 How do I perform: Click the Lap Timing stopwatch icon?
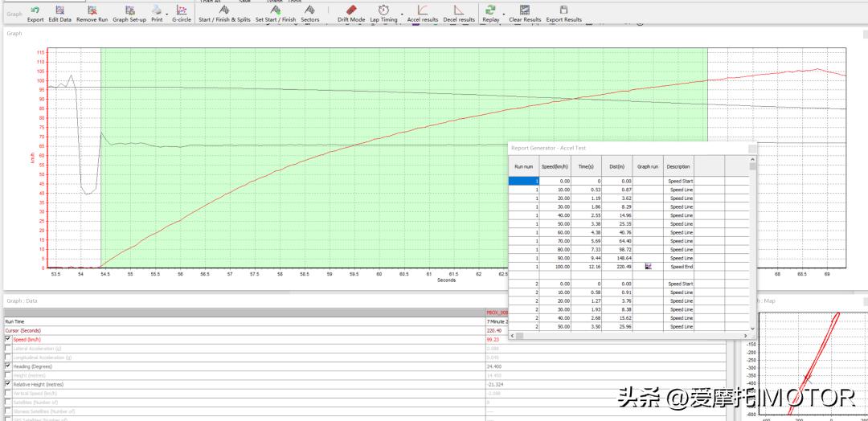pyautogui.click(x=383, y=10)
